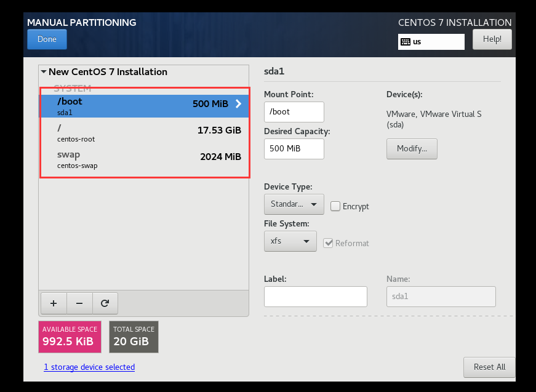The width and height of the screenshot is (536, 392).
Task: Click the arrow chevron on the /boot row
Action: [x=238, y=103]
